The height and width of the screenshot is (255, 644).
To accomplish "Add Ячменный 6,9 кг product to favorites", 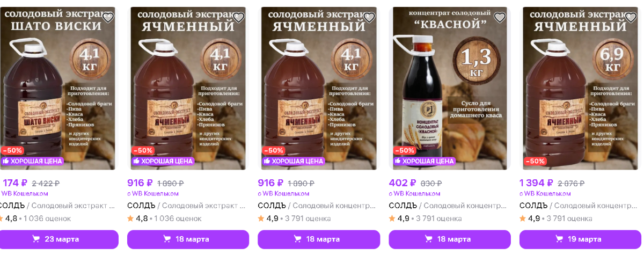I will 631,18.
